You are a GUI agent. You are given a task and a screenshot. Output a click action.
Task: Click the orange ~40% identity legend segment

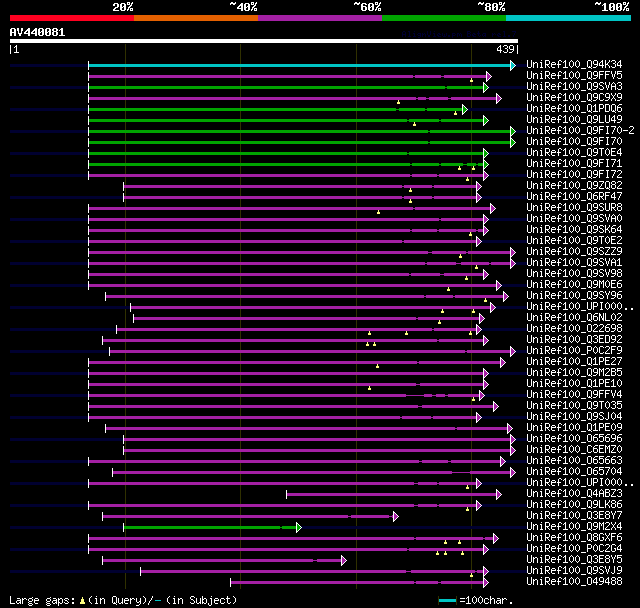(196, 18)
